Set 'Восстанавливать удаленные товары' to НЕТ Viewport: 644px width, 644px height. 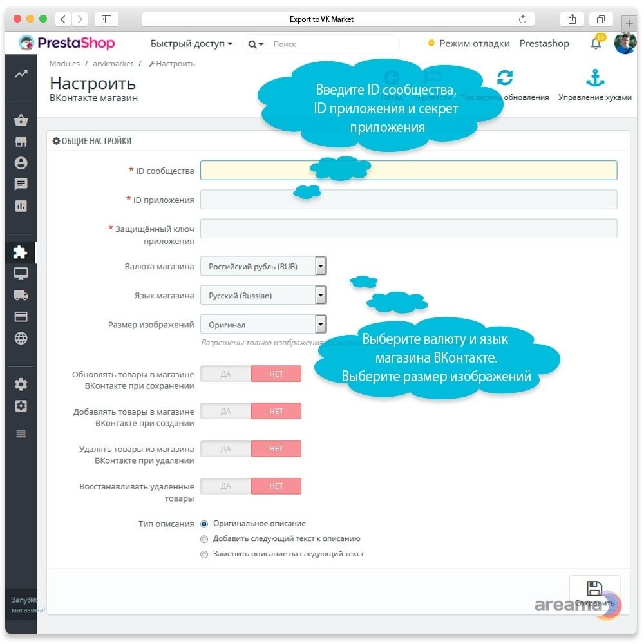pyautogui.click(x=276, y=486)
